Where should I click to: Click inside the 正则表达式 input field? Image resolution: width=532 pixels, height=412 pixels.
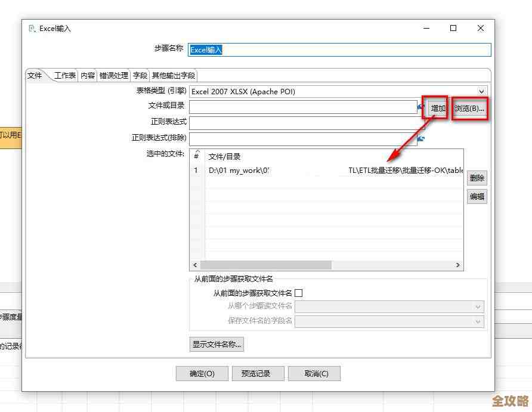298,122
